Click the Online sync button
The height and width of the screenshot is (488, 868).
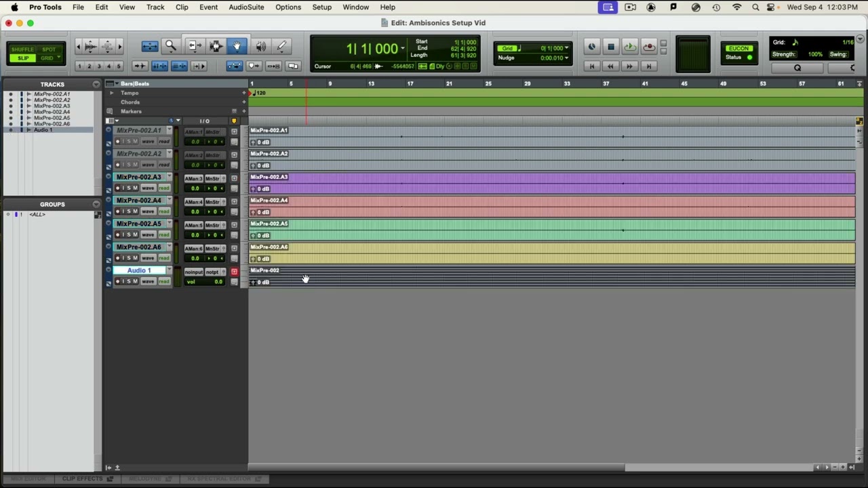[591, 47]
